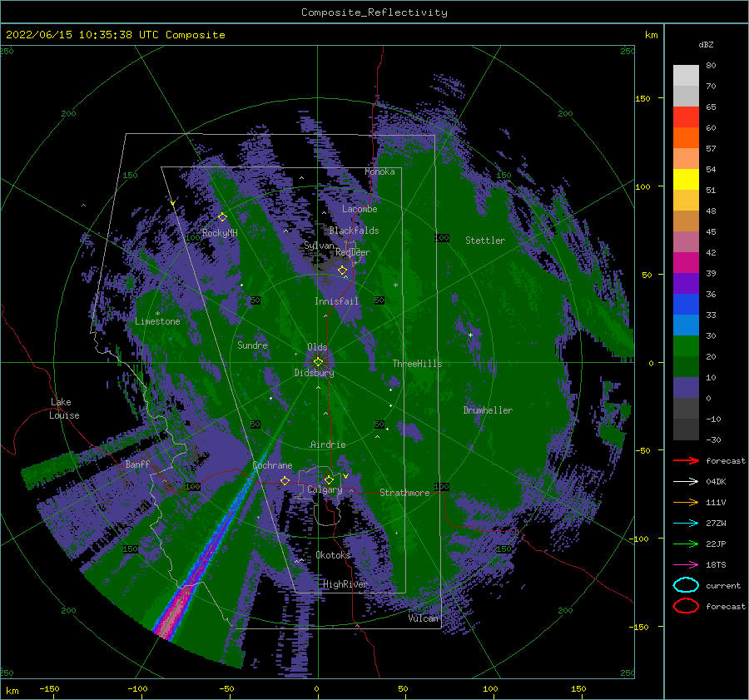The image size is (749, 700).
Task: Select the blue 36–33 dBZ color swatch
Action: click(x=686, y=304)
